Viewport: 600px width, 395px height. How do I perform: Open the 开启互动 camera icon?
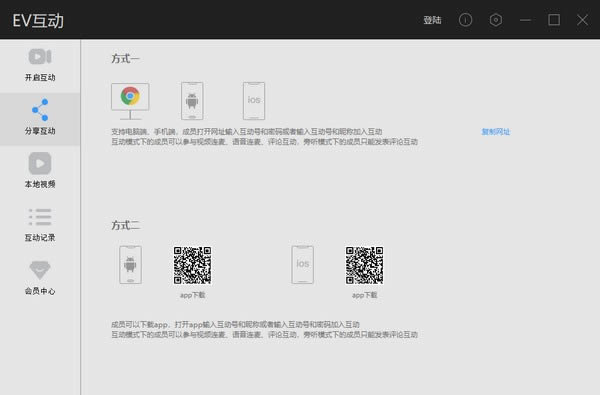click(40, 57)
